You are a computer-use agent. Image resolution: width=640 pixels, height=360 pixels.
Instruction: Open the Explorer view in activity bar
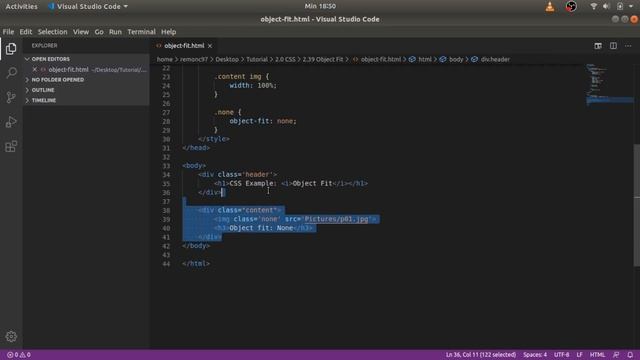point(11,49)
